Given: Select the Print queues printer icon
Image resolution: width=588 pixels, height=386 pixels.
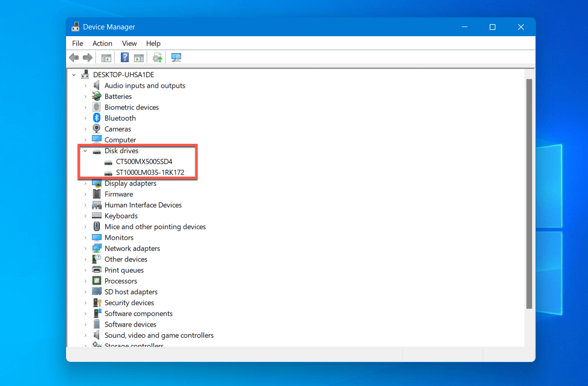Looking at the screenshot, I should point(97,270).
